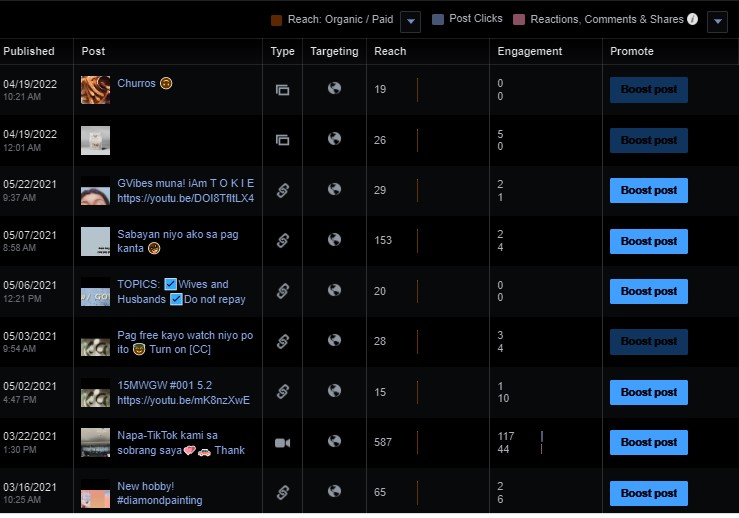
Task: Boost the Napa-TikTok kami post
Action: pyautogui.click(x=649, y=442)
